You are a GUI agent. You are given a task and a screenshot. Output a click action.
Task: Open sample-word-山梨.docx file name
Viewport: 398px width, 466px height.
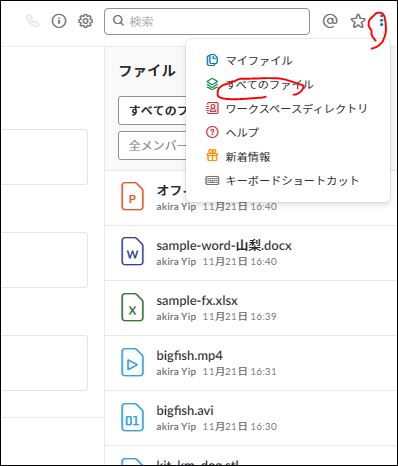(224, 246)
